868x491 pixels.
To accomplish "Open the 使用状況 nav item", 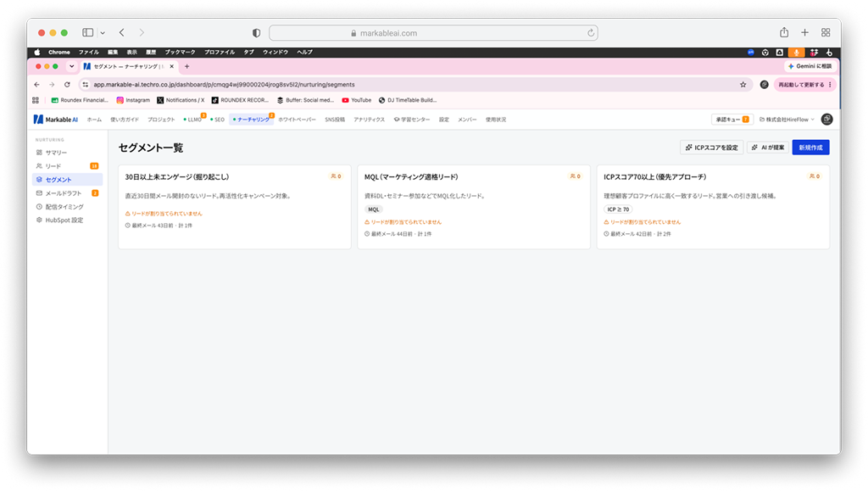I will [x=496, y=120].
